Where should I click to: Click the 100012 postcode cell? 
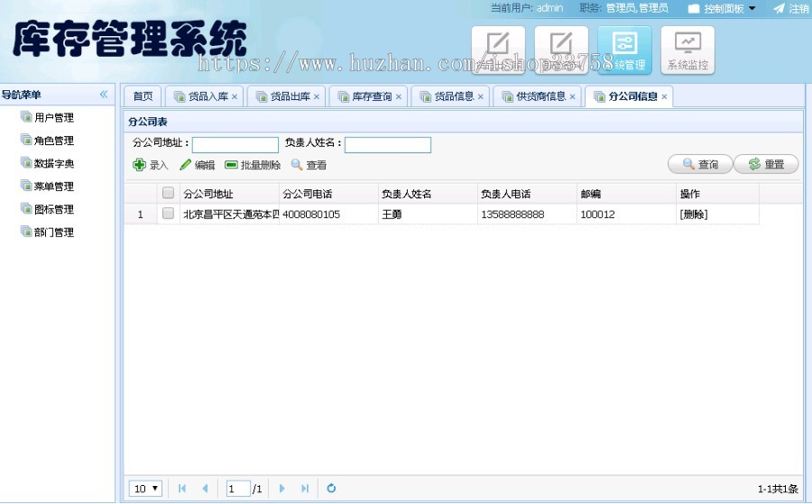click(x=627, y=215)
